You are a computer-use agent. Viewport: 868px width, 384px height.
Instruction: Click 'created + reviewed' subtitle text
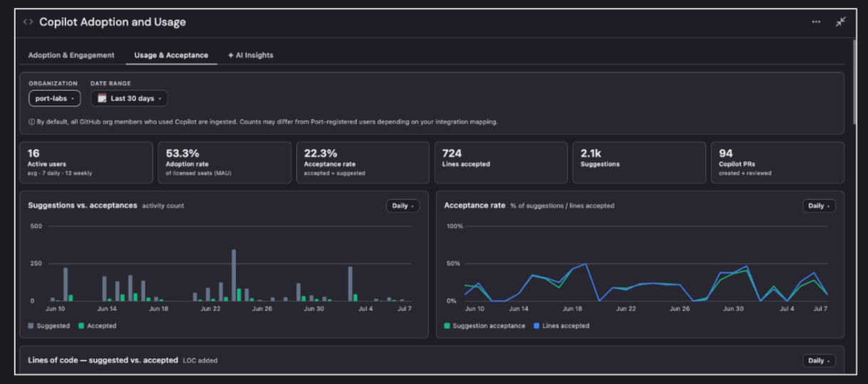745,173
